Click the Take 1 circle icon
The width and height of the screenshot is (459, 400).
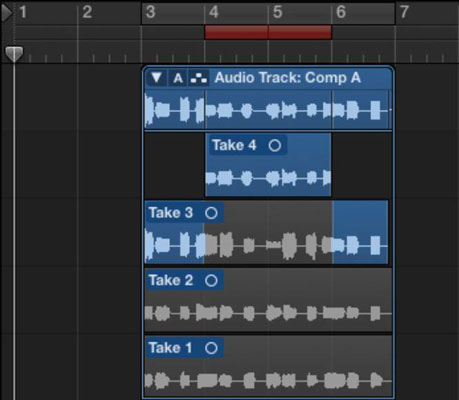[211, 348]
